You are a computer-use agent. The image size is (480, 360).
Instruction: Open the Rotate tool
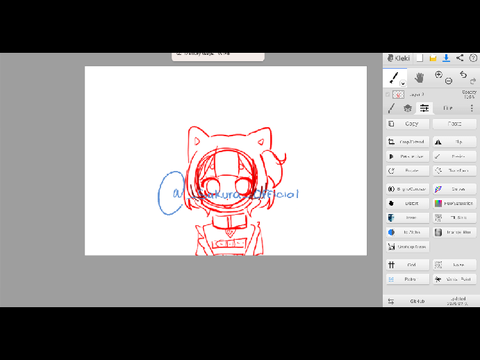[x=408, y=171]
